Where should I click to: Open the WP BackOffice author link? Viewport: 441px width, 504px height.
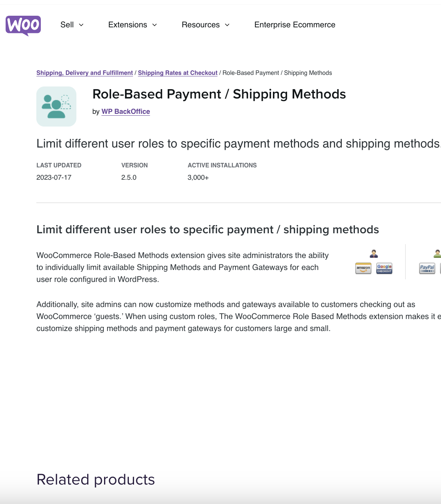point(125,111)
